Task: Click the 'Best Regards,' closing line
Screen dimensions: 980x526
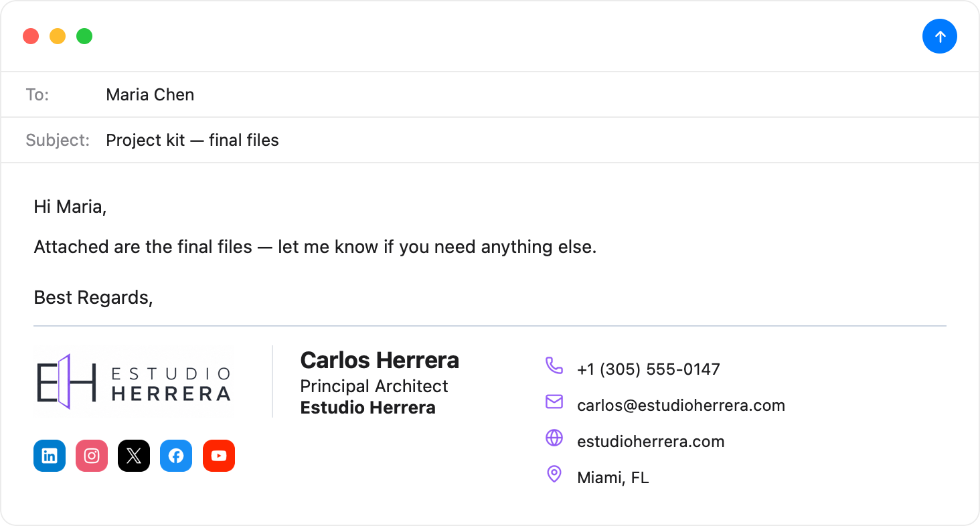Action: (94, 297)
